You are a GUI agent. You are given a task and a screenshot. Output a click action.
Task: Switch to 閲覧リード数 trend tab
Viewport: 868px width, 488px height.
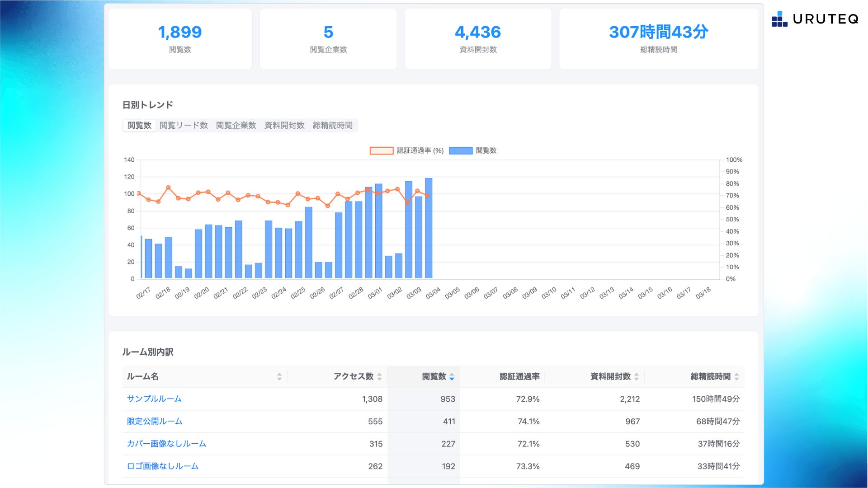[x=184, y=126]
